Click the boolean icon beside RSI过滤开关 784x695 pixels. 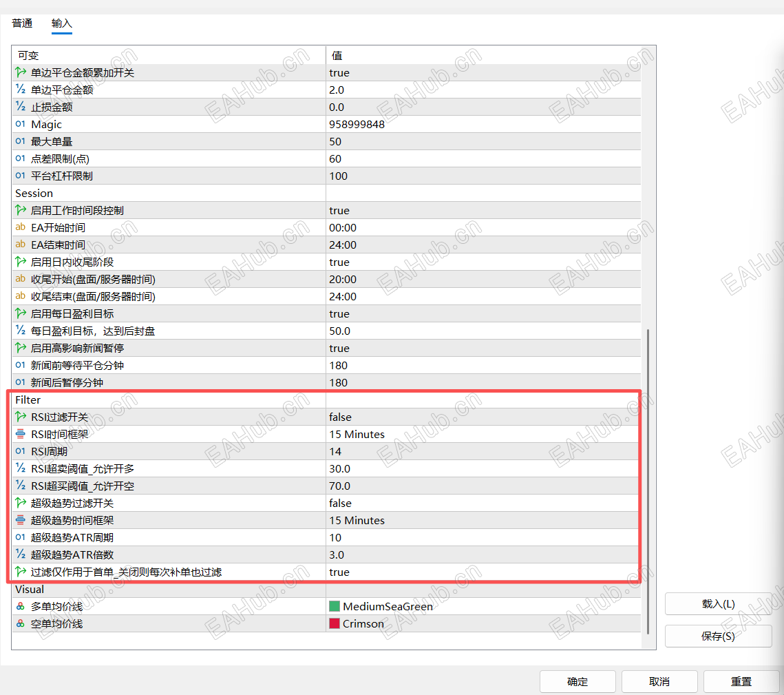tap(21, 417)
